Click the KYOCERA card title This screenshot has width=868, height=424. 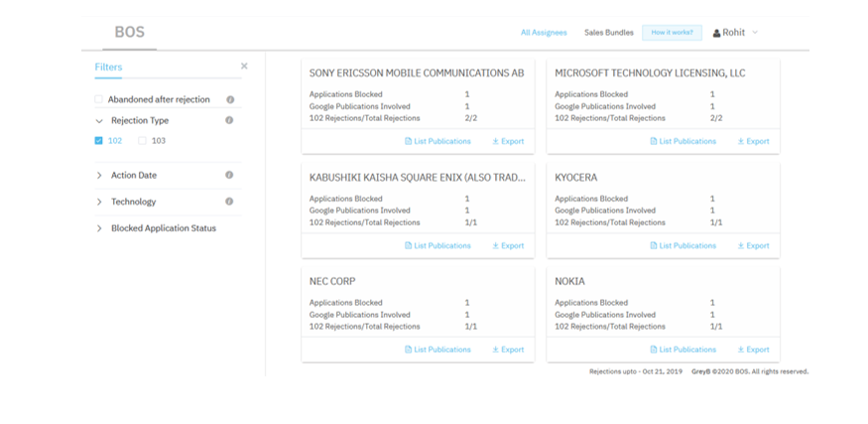coord(575,178)
